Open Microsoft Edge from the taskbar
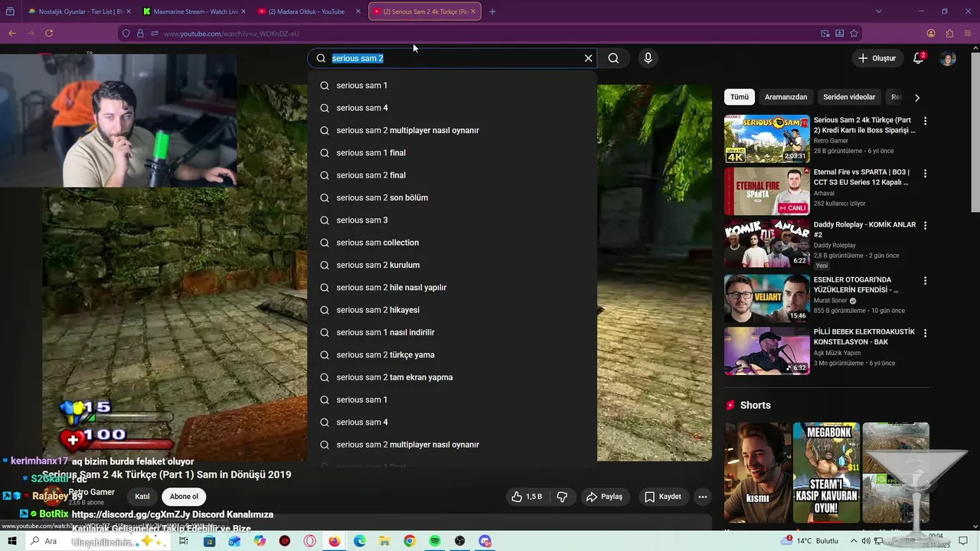The image size is (980, 551). (360, 541)
